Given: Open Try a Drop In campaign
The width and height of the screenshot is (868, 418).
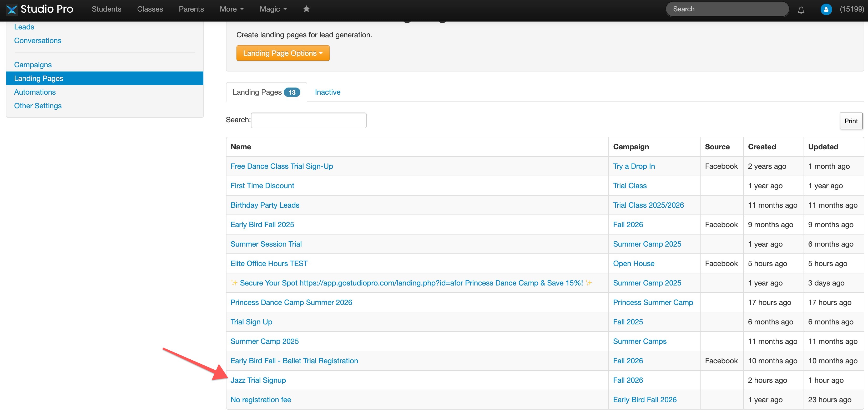Looking at the screenshot, I should click(x=634, y=166).
